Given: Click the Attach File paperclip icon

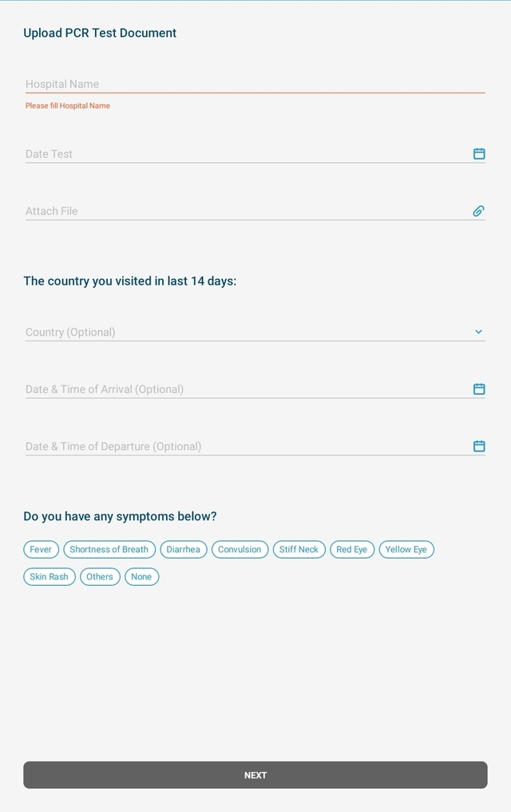Looking at the screenshot, I should (x=479, y=211).
